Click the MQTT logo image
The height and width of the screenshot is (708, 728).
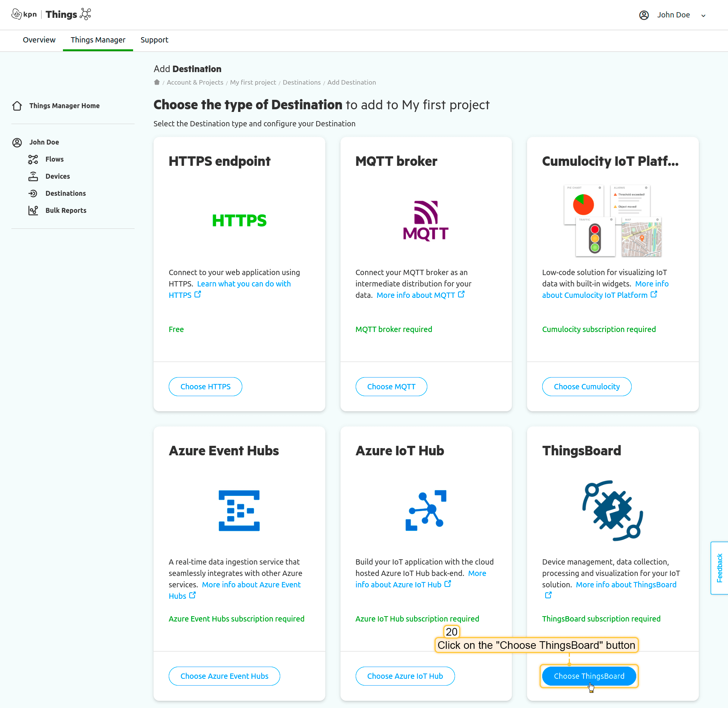pyautogui.click(x=425, y=221)
